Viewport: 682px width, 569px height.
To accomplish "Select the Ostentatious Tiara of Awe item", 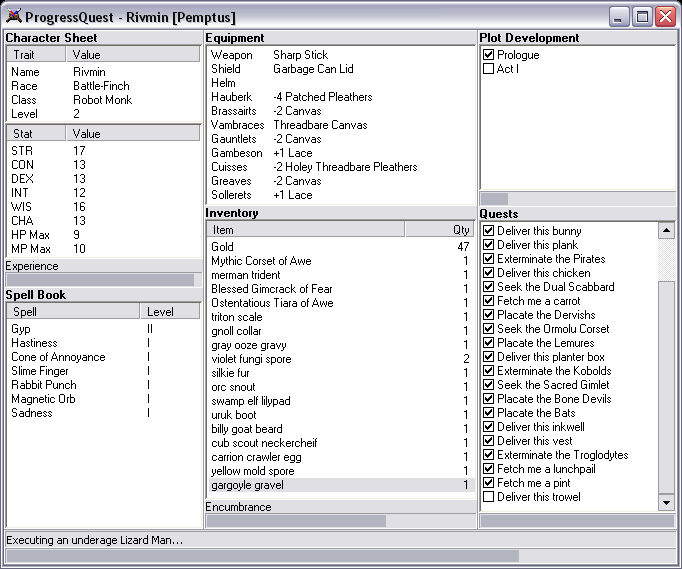I will pyautogui.click(x=340, y=303).
